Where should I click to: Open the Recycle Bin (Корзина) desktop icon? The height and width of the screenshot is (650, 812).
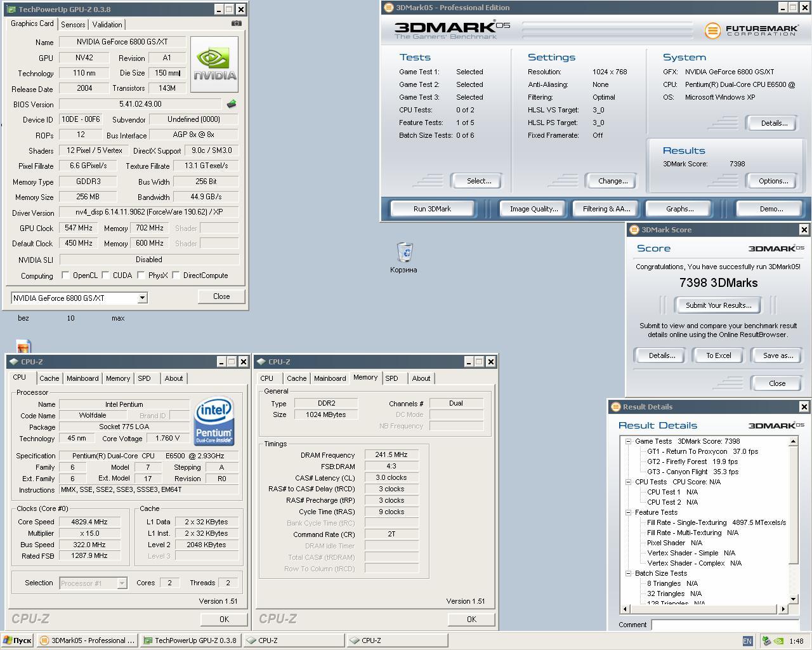click(403, 258)
